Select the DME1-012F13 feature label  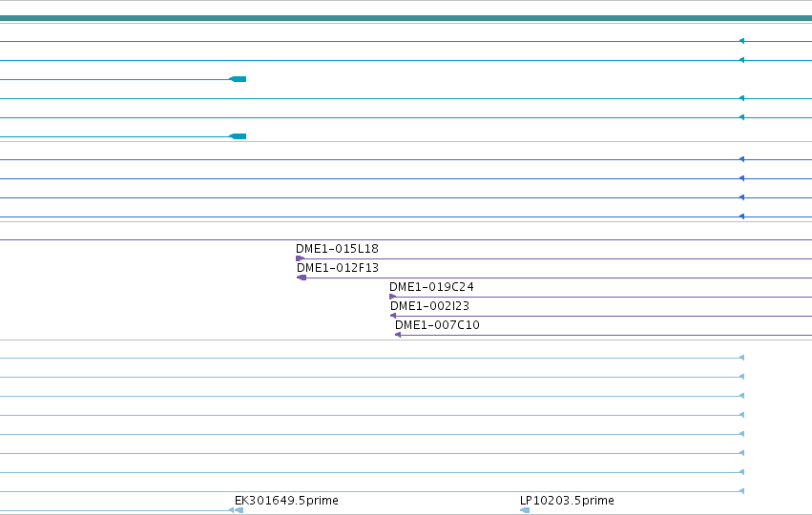coord(338,268)
